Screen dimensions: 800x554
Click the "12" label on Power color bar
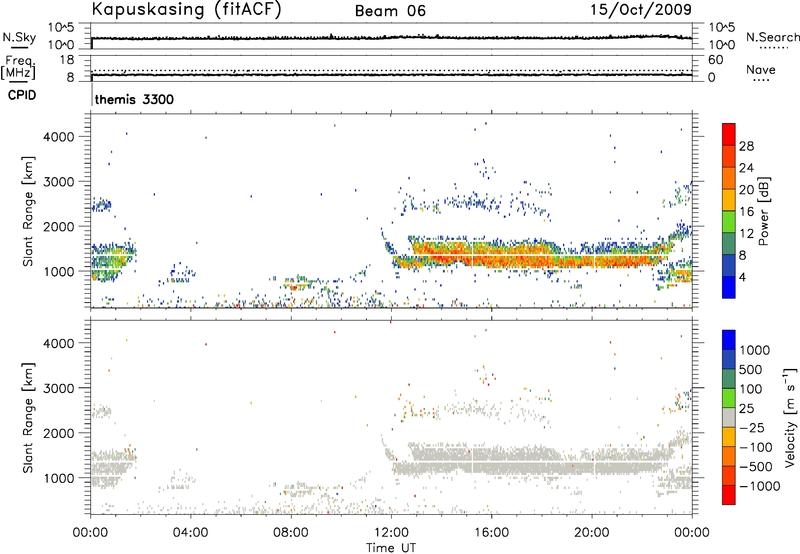click(x=746, y=234)
